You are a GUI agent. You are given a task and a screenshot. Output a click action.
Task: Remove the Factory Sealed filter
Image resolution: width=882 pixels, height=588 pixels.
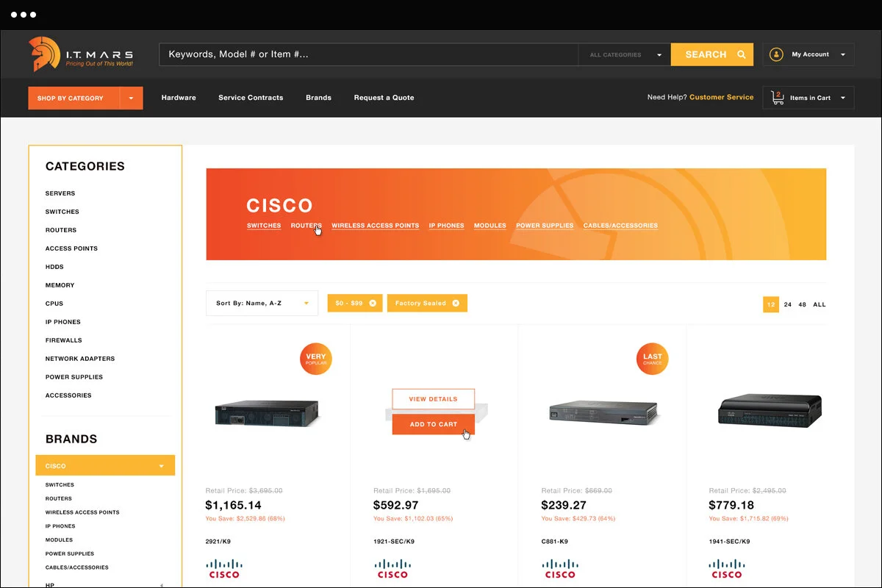(457, 302)
